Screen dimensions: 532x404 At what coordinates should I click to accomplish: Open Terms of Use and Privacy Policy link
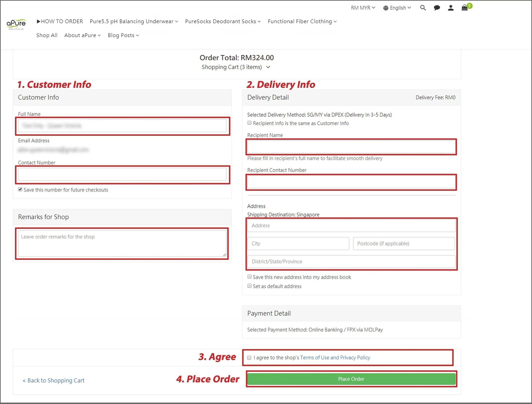335,358
